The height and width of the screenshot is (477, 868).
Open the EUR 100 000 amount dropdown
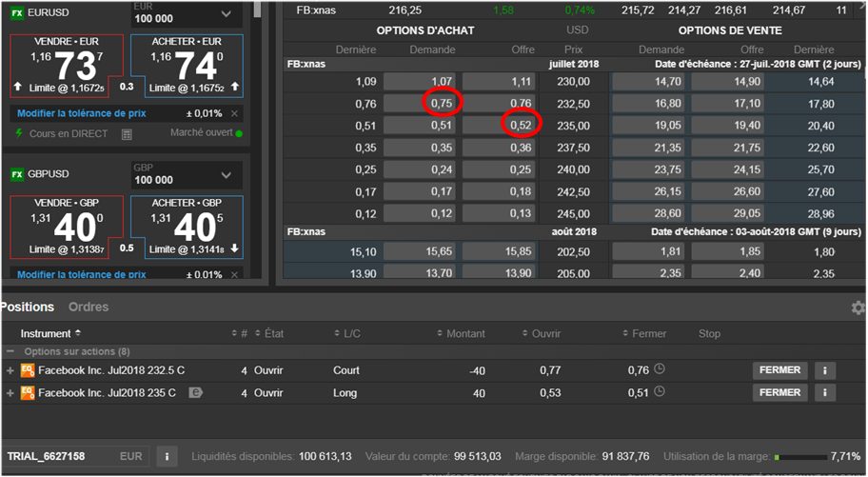pos(187,14)
